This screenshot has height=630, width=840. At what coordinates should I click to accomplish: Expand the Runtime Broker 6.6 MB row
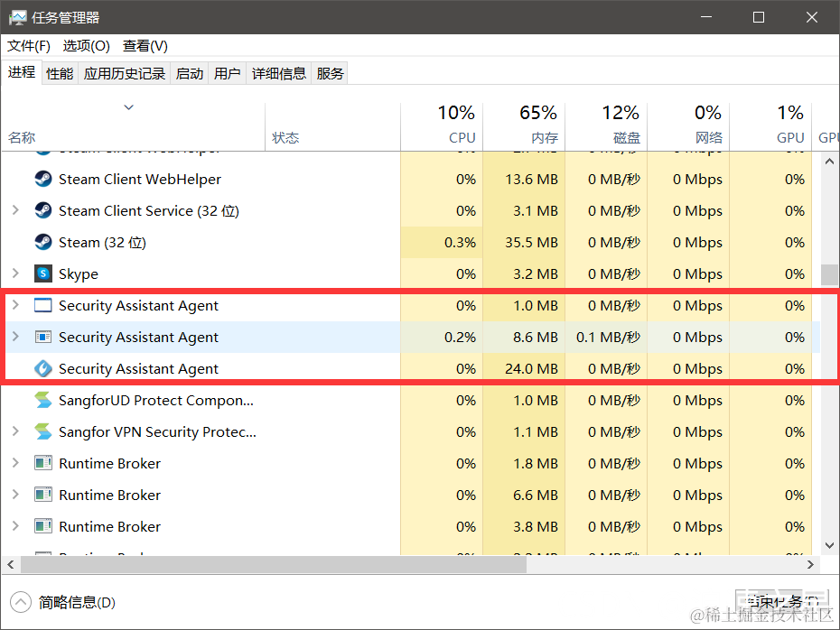pos(15,495)
